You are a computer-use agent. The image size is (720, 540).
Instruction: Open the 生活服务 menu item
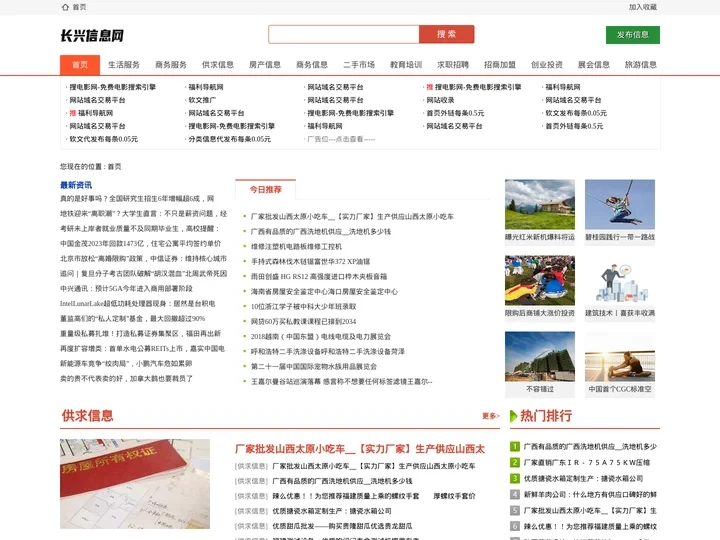coord(124,65)
